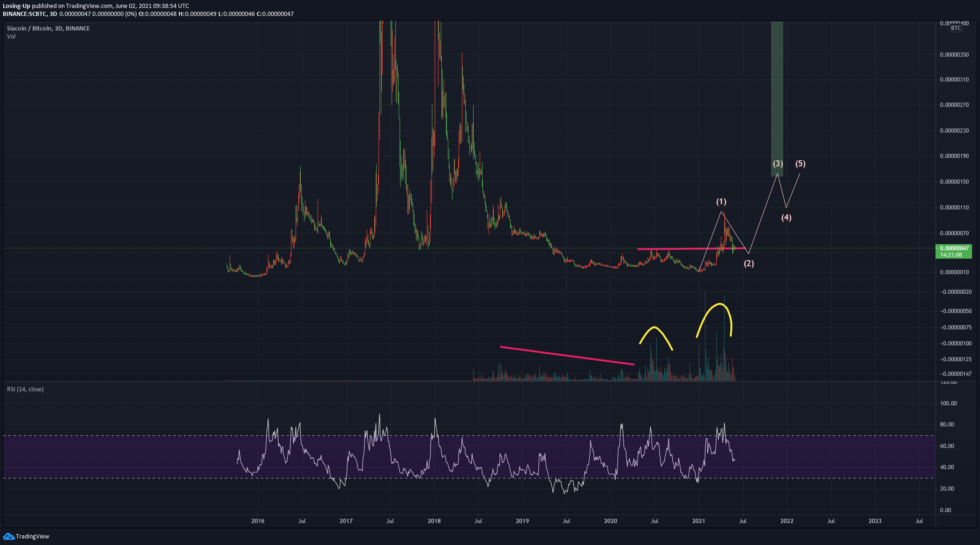
Task: Click the Vol indicator label
Action: coord(11,36)
